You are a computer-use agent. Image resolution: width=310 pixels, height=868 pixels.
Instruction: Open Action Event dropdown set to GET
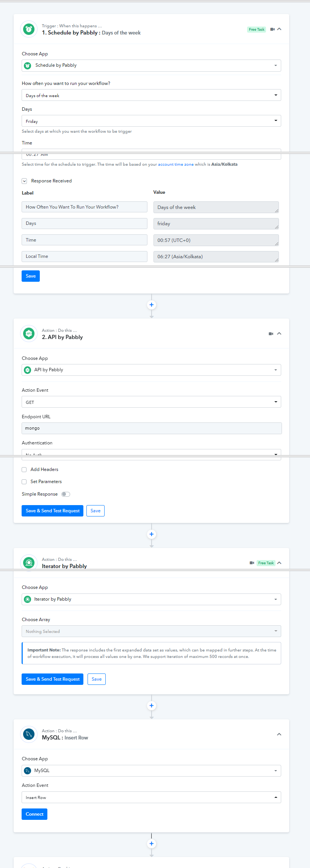click(151, 402)
